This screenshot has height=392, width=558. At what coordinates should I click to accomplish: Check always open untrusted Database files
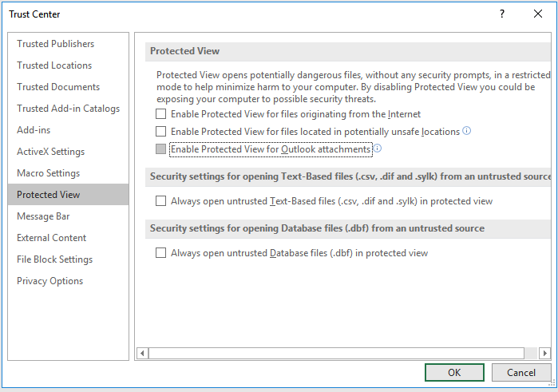tap(161, 253)
